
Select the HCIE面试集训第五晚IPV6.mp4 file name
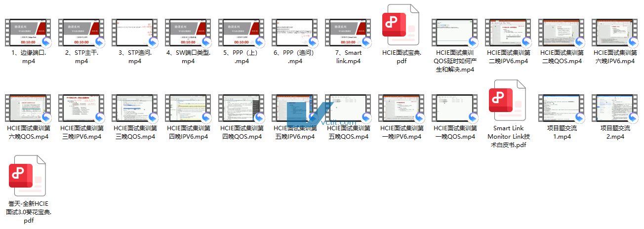click(295, 133)
